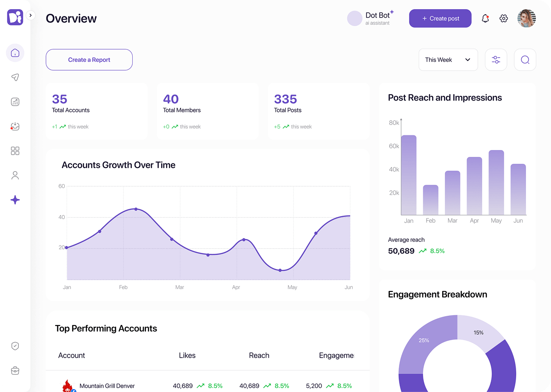
Task: Click the lowest data point before May on growth chart
Action: [x=280, y=270]
